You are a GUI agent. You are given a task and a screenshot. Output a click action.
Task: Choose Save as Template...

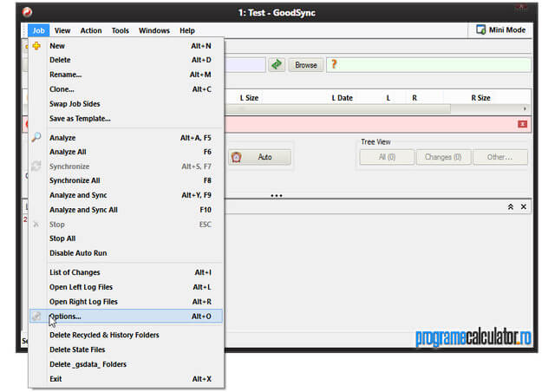[127, 119]
